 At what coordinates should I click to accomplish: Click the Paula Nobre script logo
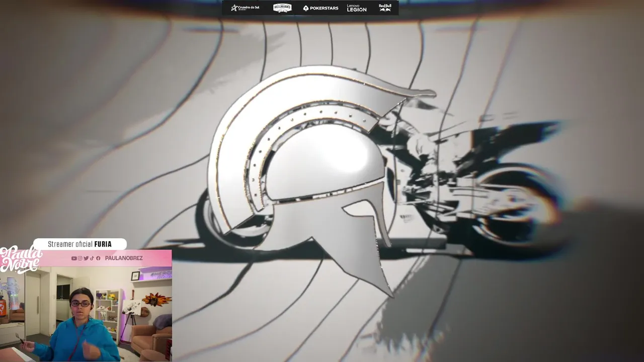(x=21, y=259)
